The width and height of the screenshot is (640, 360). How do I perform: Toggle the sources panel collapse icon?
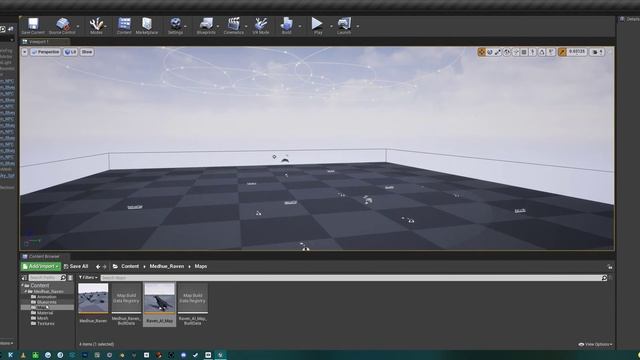point(24,278)
